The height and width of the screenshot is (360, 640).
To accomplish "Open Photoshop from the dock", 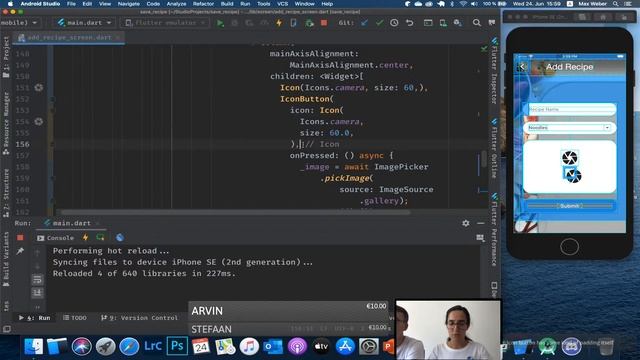I will 177,346.
